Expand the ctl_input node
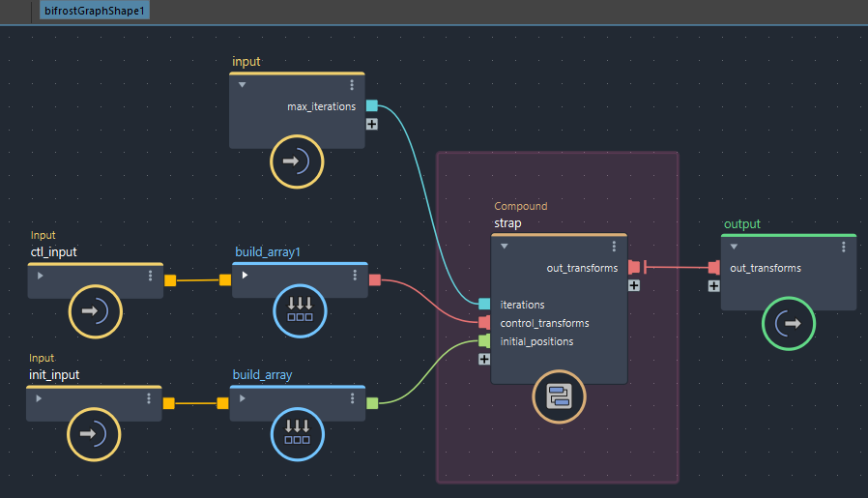Viewport: 868px width, 498px height. [40, 276]
